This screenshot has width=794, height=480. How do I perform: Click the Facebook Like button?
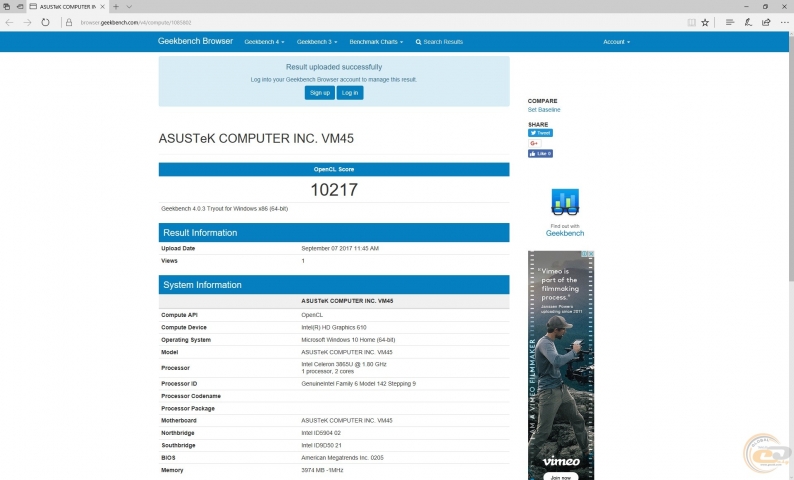pyautogui.click(x=540, y=153)
